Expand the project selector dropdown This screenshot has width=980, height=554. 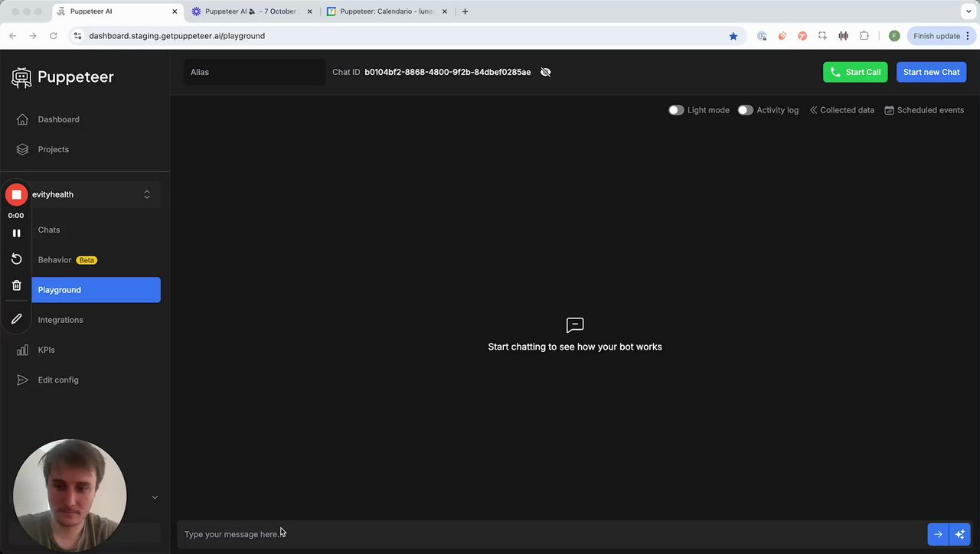tap(147, 194)
